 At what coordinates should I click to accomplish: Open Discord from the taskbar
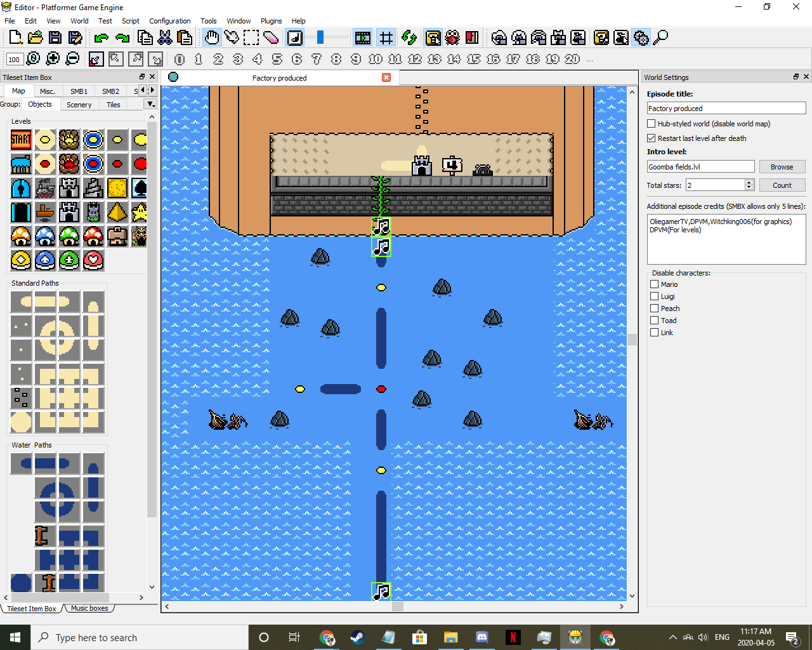click(x=481, y=637)
